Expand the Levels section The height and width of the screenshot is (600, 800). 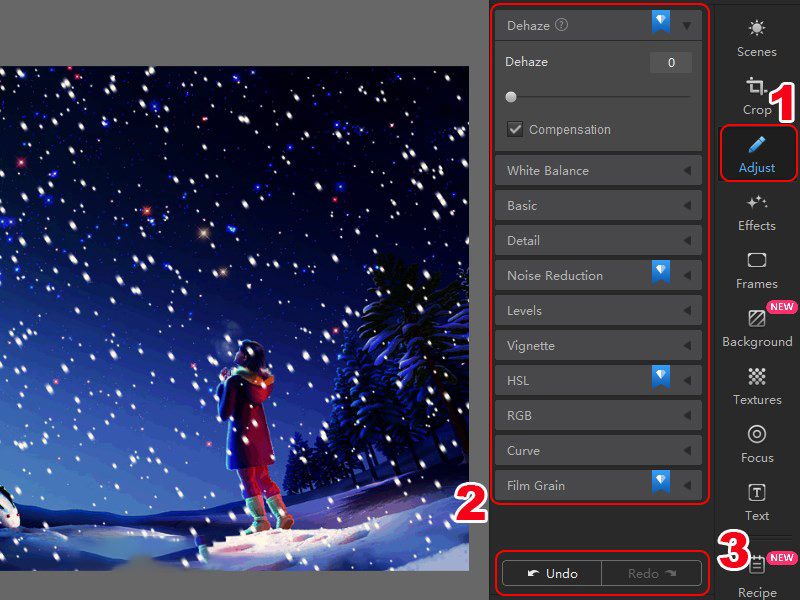coord(598,311)
